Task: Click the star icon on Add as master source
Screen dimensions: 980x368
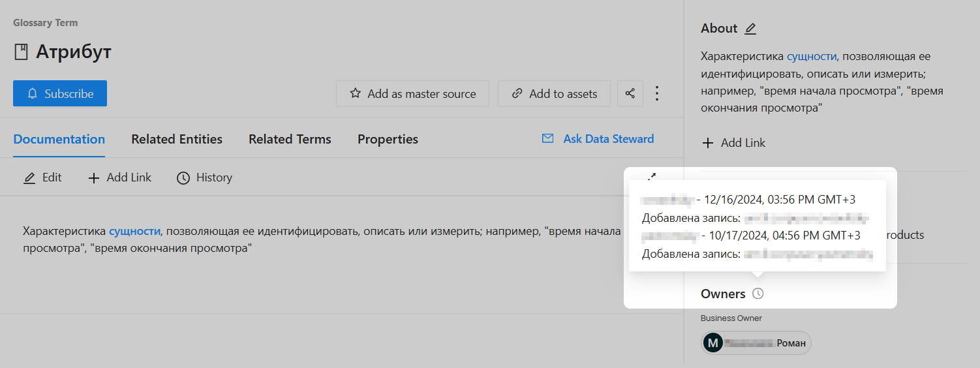Action: tap(355, 93)
